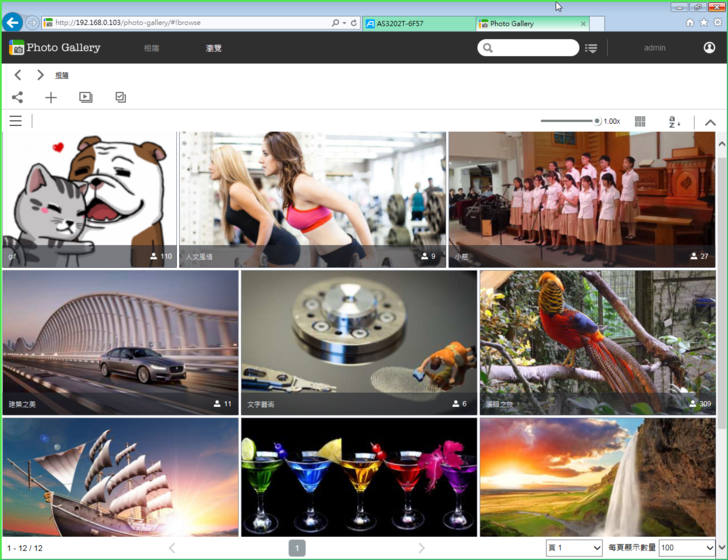
Task: Go to previous page arrow in pagination
Action: pyautogui.click(x=172, y=548)
